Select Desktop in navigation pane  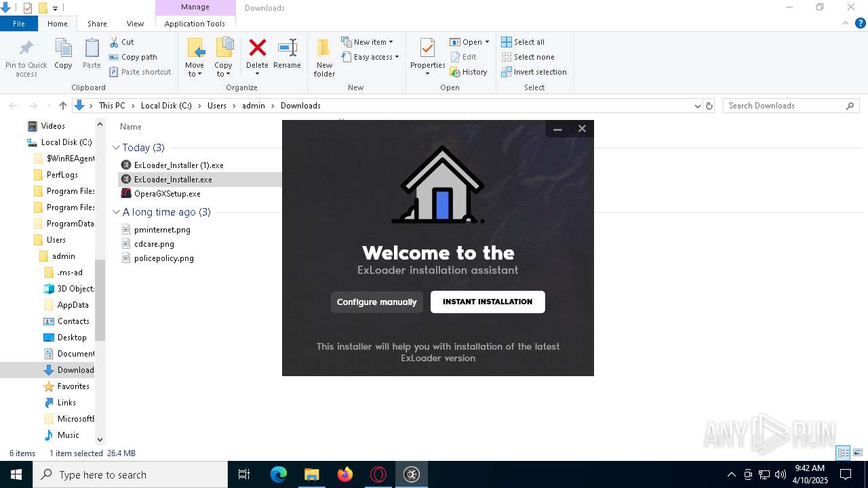click(x=72, y=338)
